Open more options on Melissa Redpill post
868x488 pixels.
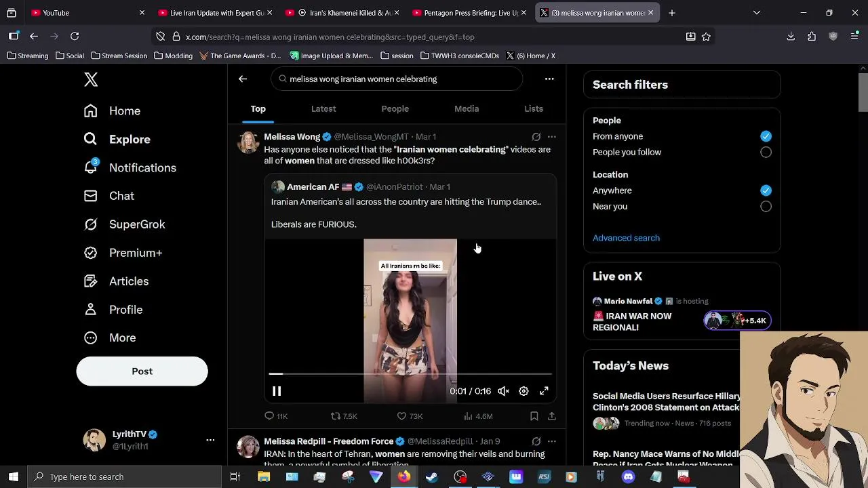[x=551, y=441]
